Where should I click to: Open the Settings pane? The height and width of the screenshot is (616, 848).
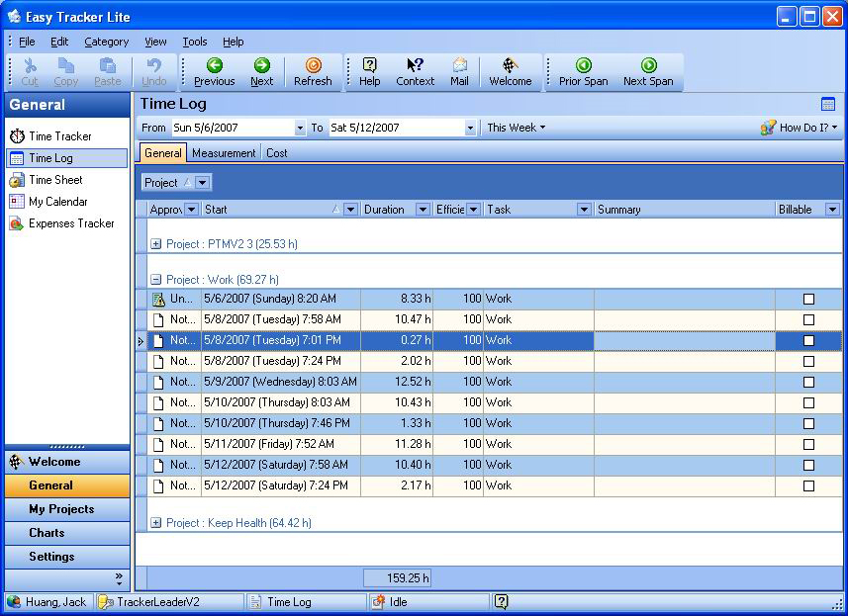(x=67, y=557)
